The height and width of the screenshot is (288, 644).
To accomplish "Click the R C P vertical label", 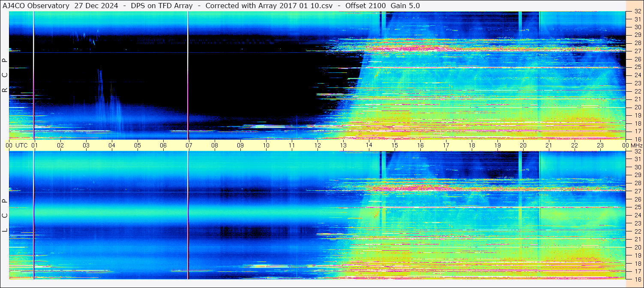I will [x=5, y=75].
